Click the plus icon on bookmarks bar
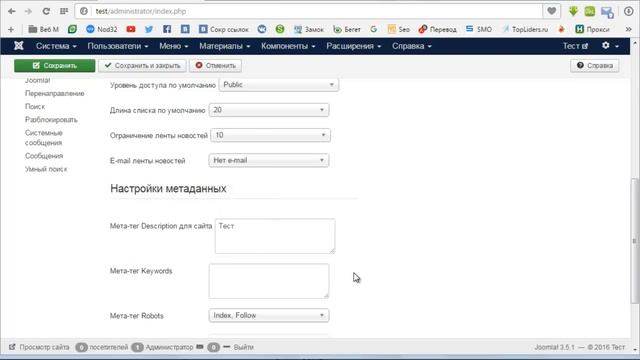This screenshot has height=360, width=640. point(11,29)
